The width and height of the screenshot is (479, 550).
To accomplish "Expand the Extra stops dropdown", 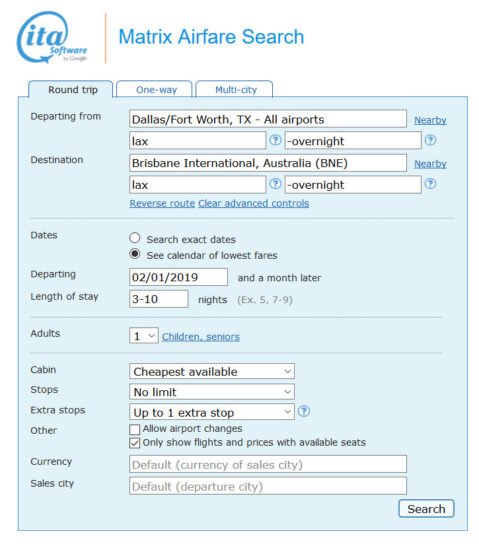I will click(x=212, y=412).
